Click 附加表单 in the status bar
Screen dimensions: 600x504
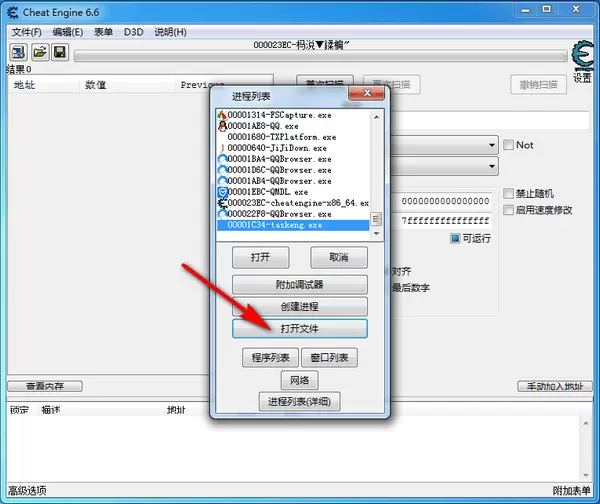click(x=572, y=491)
